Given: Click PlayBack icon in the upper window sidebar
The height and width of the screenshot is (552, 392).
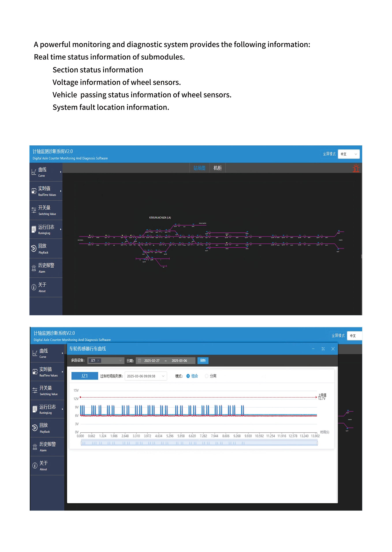Looking at the screenshot, I should [34, 248].
